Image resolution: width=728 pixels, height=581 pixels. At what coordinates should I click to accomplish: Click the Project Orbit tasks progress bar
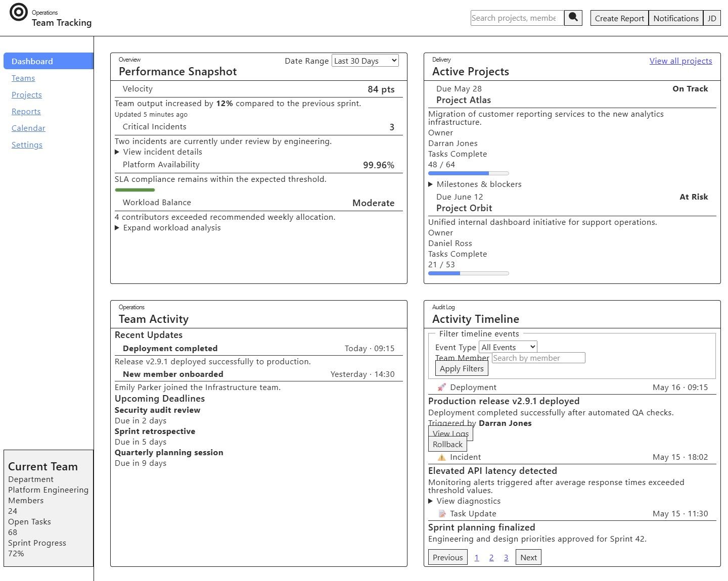[x=469, y=273]
